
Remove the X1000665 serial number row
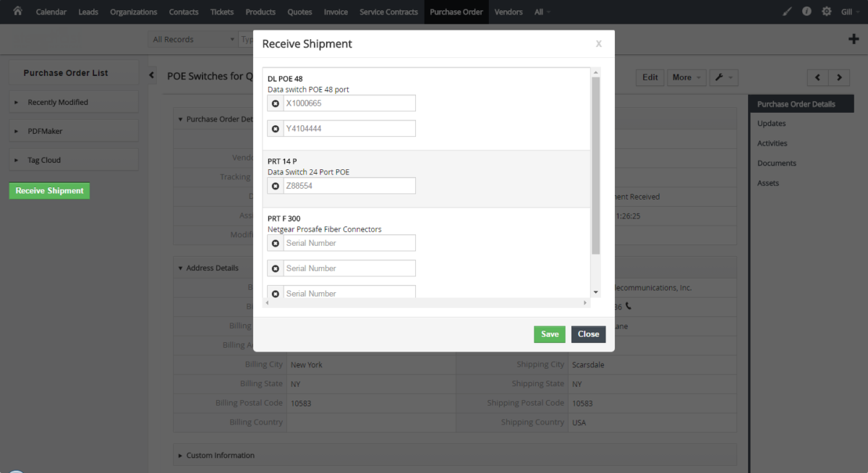click(x=276, y=103)
